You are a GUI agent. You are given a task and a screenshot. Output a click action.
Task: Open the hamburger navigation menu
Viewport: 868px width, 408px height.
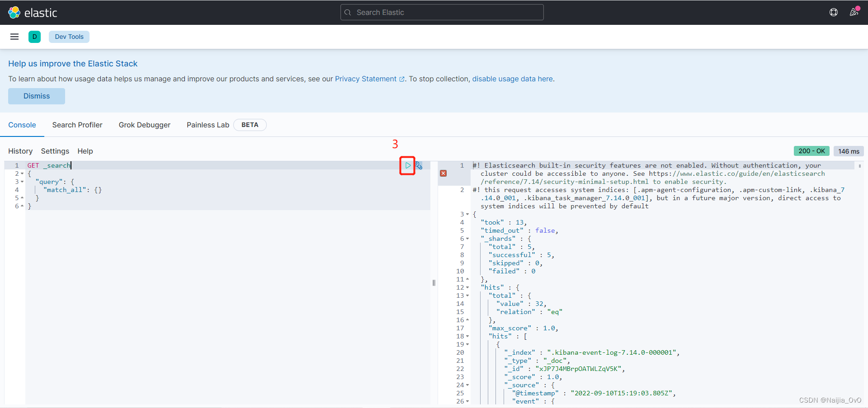(x=14, y=37)
